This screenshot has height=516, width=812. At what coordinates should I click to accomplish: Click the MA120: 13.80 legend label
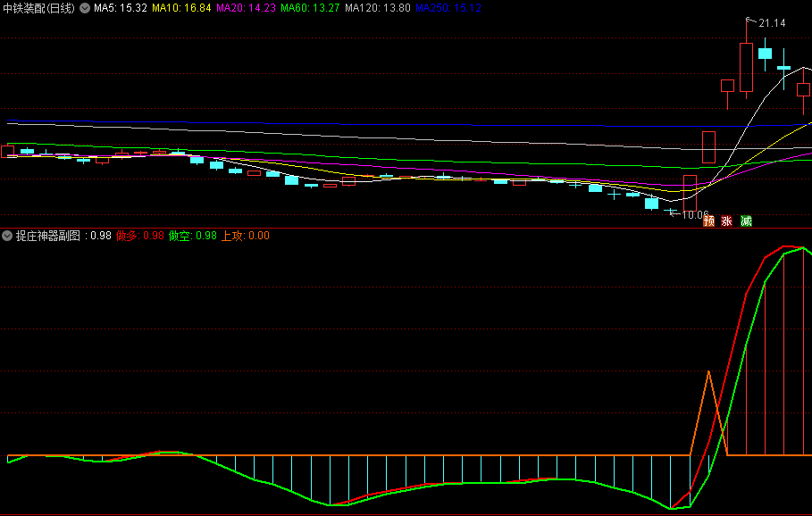378,8
